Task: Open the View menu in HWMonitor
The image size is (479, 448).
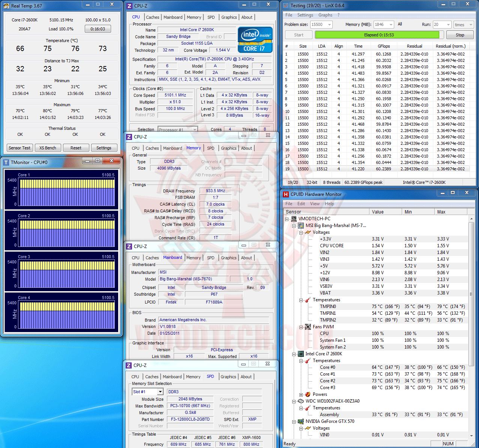Action: point(315,204)
